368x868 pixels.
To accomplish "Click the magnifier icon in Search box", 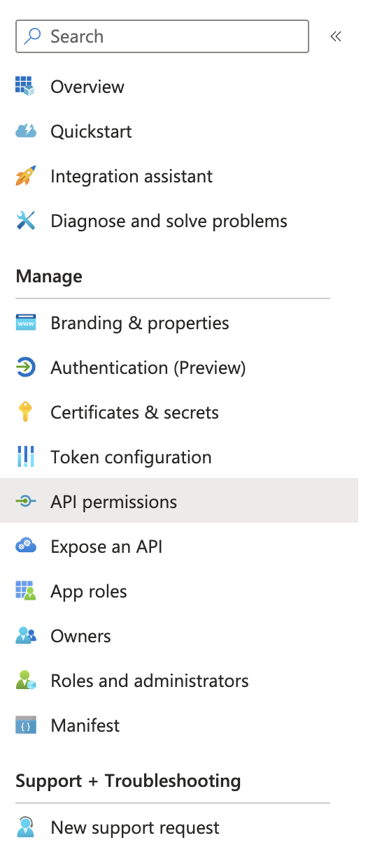I will point(32,36).
